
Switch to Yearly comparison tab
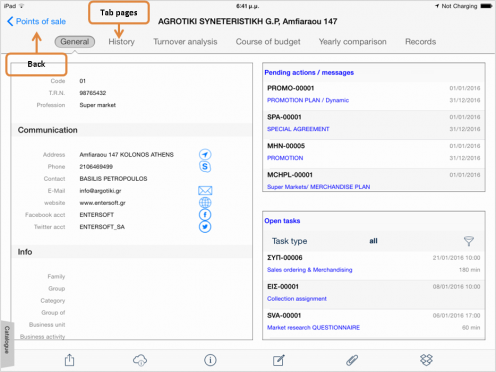(352, 42)
